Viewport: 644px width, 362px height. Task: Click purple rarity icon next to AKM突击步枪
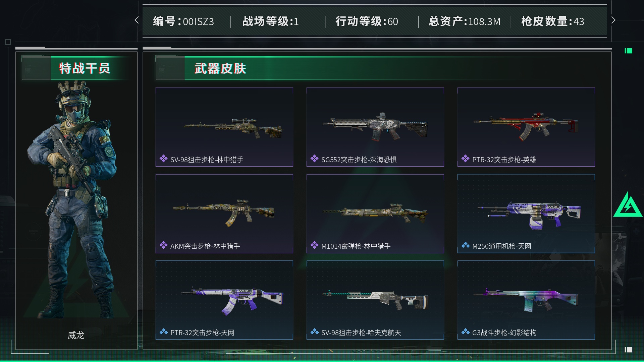pyautogui.click(x=163, y=245)
